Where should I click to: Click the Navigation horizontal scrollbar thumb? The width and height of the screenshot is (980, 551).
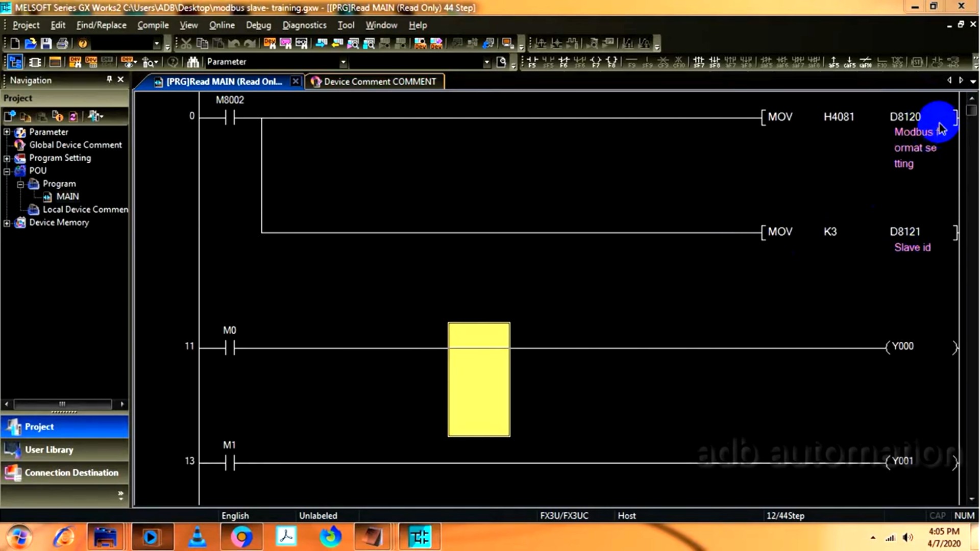coord(62,404)
